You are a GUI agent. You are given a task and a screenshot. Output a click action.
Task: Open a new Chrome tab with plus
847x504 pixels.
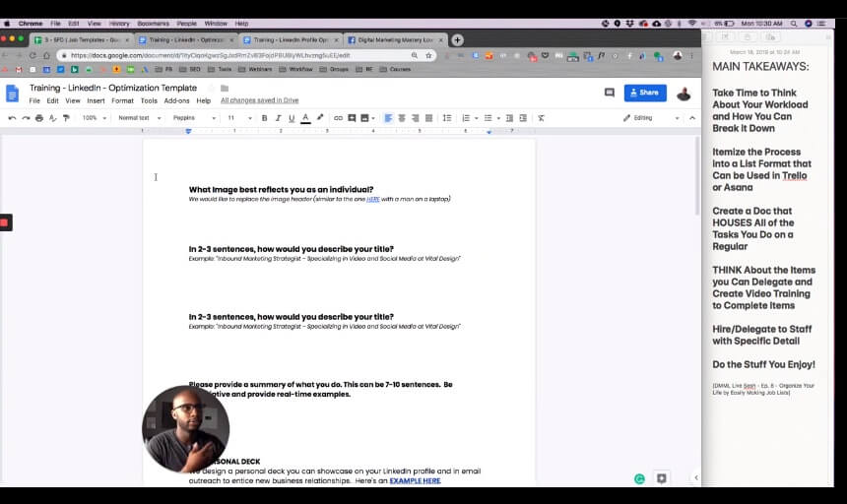457,40
